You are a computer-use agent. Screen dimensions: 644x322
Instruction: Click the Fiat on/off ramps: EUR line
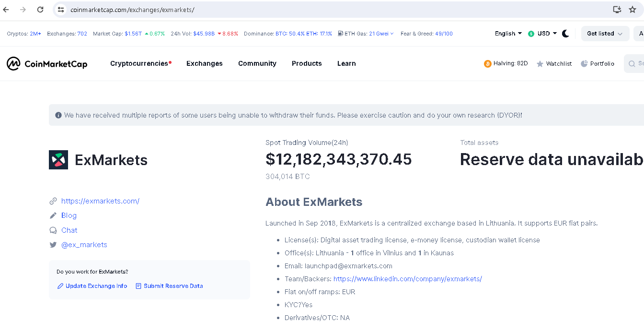[320, 292]
